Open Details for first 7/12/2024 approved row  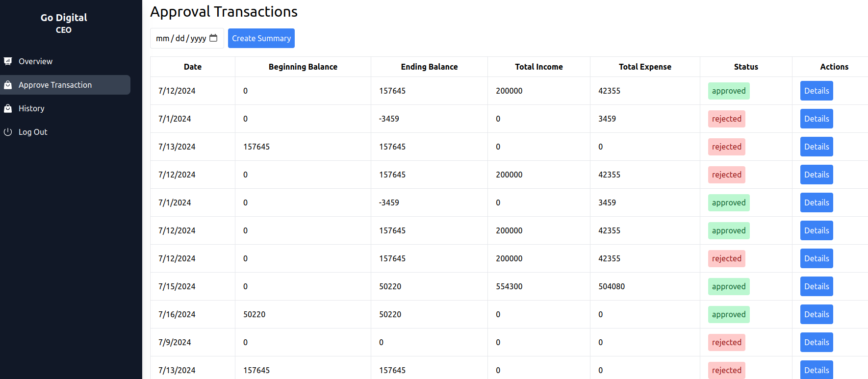tap(816, 91)
